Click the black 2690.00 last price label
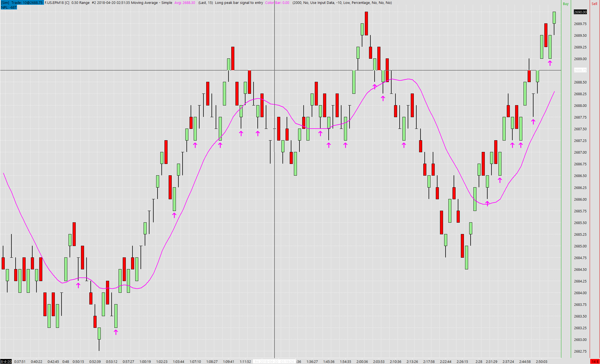 pos(580,12)
